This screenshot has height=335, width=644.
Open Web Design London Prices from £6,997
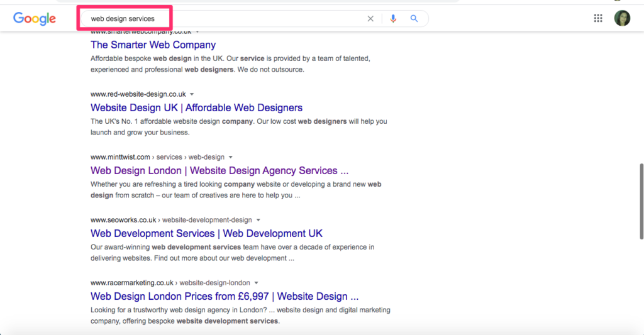coord(225,296)
